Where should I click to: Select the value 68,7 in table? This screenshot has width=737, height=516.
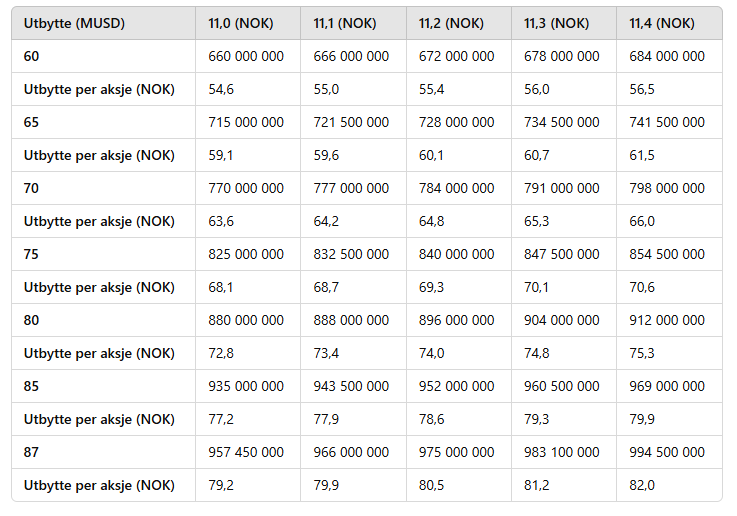tap(326, 287)
